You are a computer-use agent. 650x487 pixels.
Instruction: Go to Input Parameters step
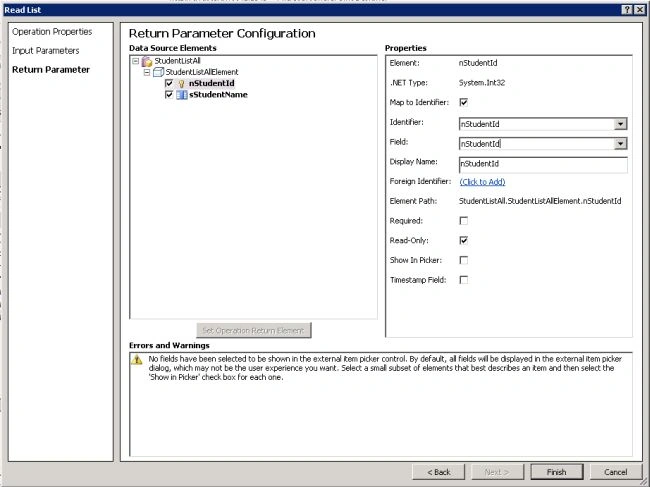46,51
